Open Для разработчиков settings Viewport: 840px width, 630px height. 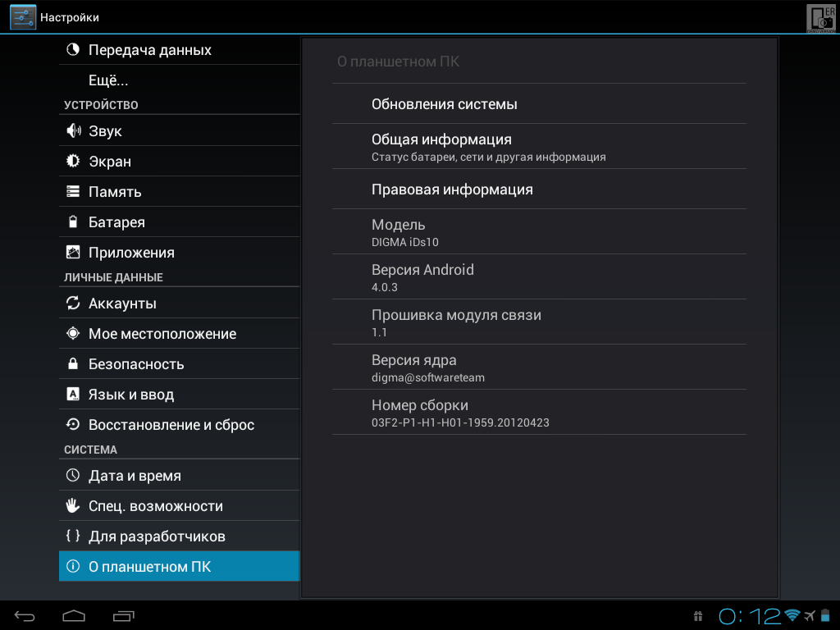[x=180, y=536]
